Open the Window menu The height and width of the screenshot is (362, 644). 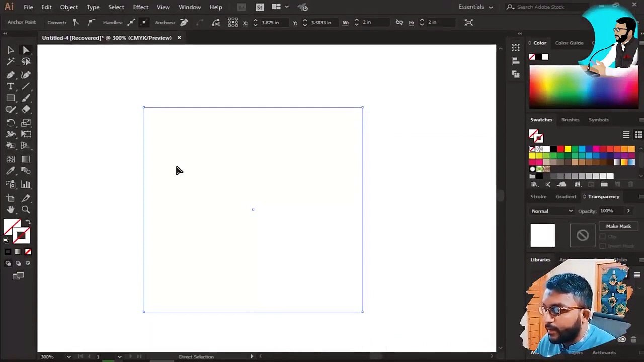click(x=190, y=7)
